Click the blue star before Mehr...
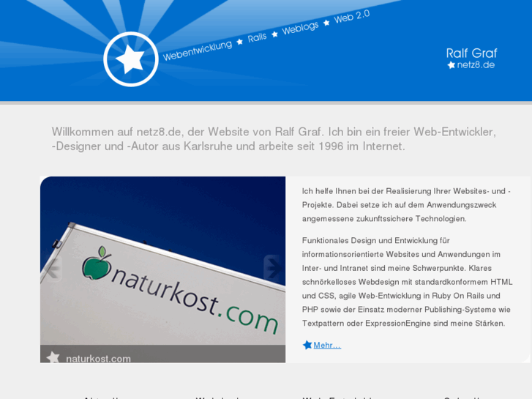Viewport: 532px width, 399px height. click(307, 345)
